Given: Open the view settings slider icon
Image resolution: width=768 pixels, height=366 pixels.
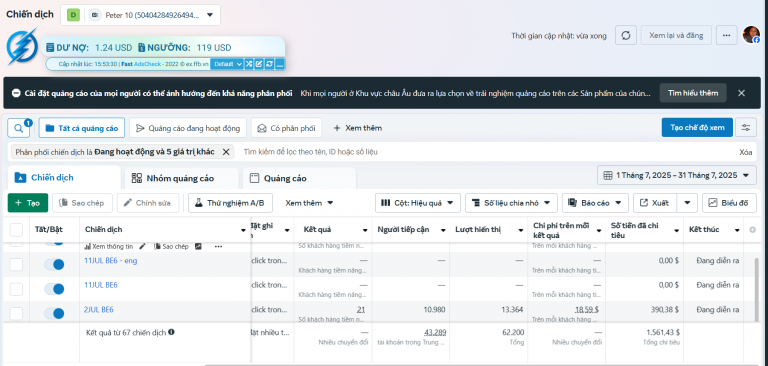Looking at the screenshot, I should coord(745,128).
